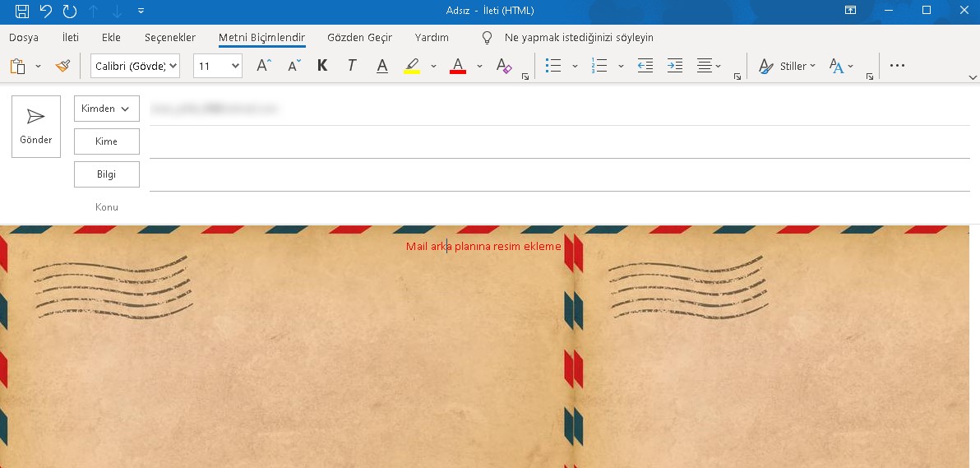Viewport: 980px width, 468px height.
Task: Toggle underline formatting
Action: pyautogui.click(x=381, y=66)
